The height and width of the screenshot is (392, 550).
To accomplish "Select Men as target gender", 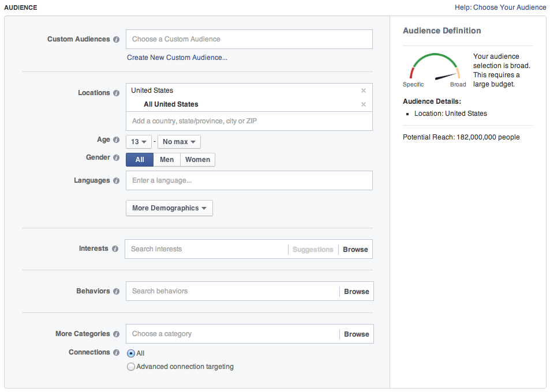I will 166,160.
